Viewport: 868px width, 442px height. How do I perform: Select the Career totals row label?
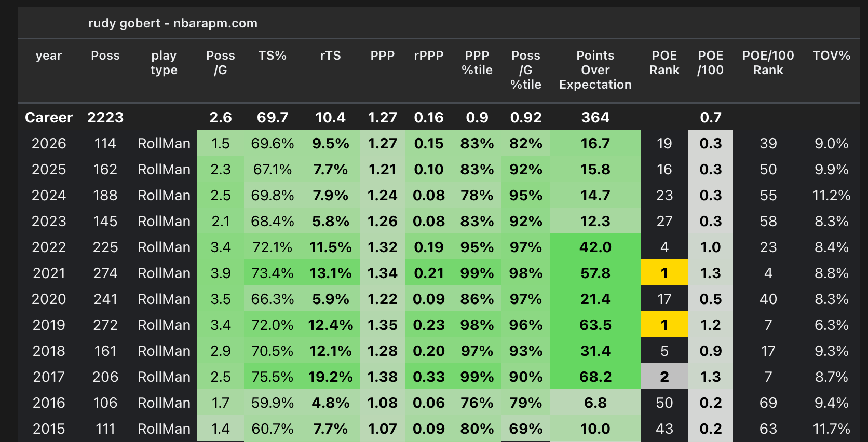pyautogui.click(x=49, y=118)
